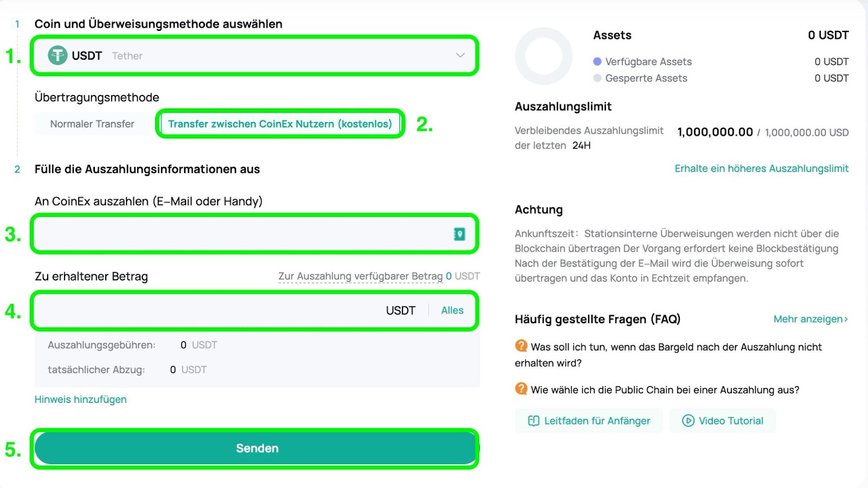Click the assets donut chart
Viewport: 868px width, 488px height.
544,56
